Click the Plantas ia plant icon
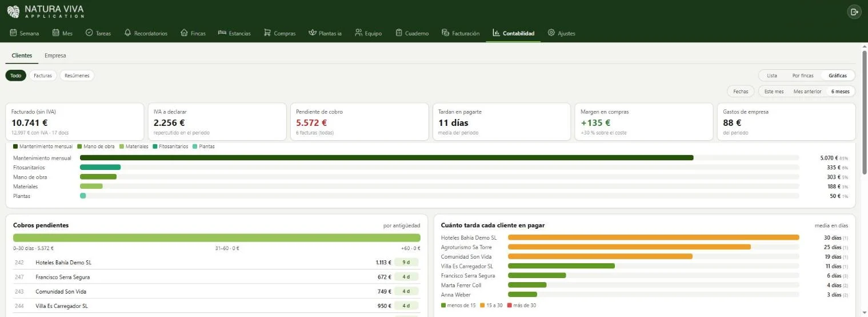Screen dimensions: 868x317 pyautogui.click(x=312, y=33)
